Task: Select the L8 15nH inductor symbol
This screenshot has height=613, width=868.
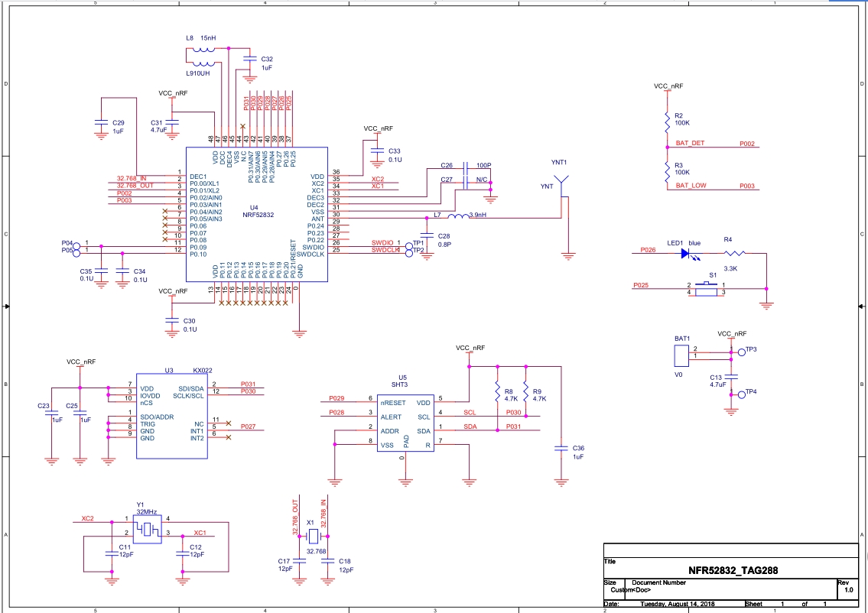Action: coord(203,49)
